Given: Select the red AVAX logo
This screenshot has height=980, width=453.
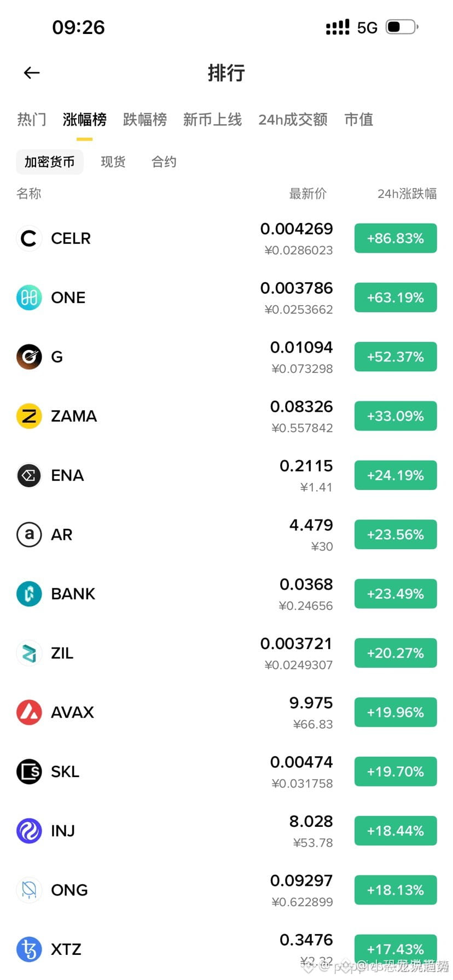Looking at the screenshot, I should (x=29, y=712).
